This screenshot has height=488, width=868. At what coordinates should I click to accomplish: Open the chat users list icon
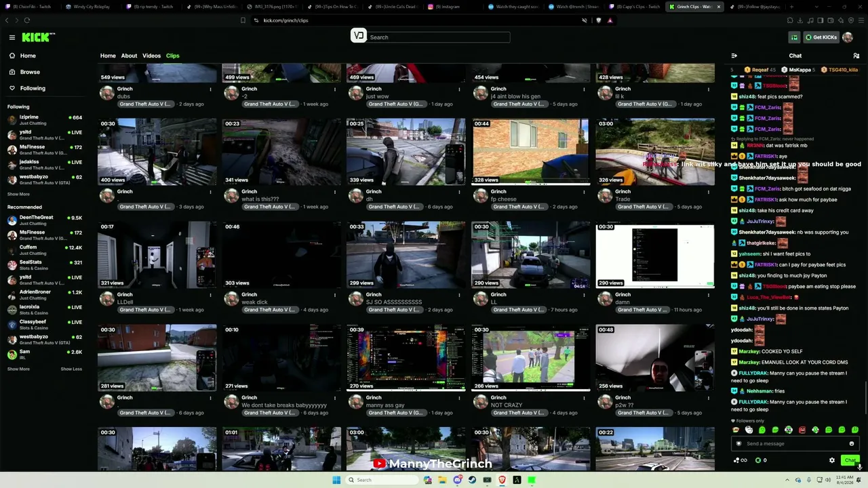[856, 56]
